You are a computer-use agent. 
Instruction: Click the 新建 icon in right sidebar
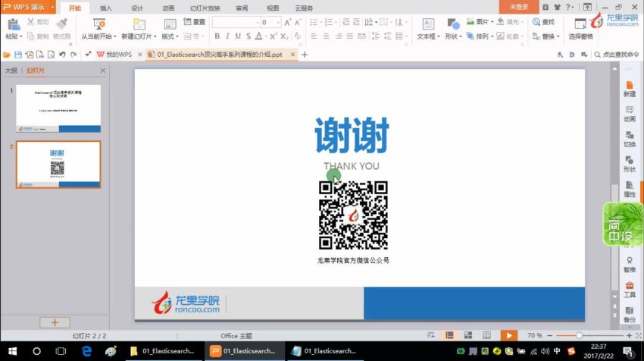pyautogui.click(x=629, y=88)
